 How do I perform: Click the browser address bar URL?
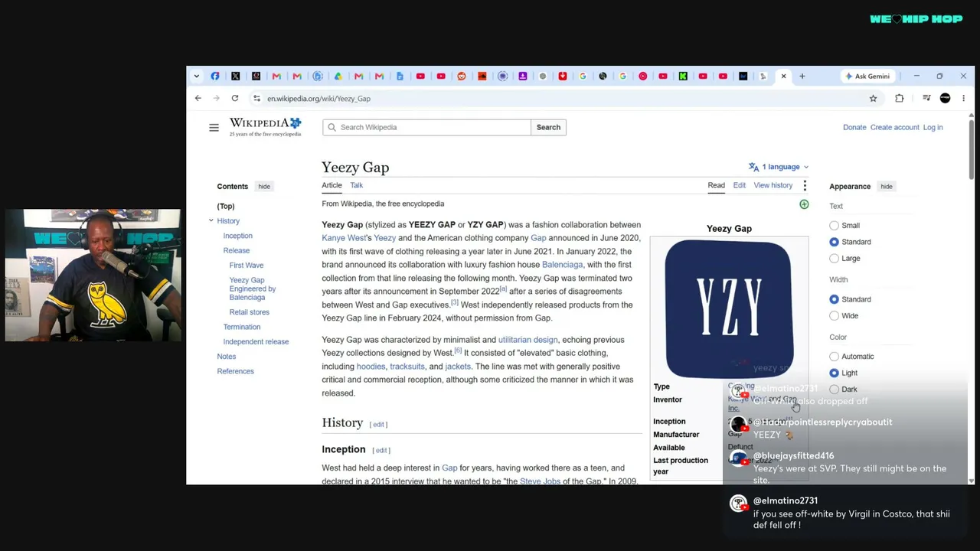coord(318,99)
